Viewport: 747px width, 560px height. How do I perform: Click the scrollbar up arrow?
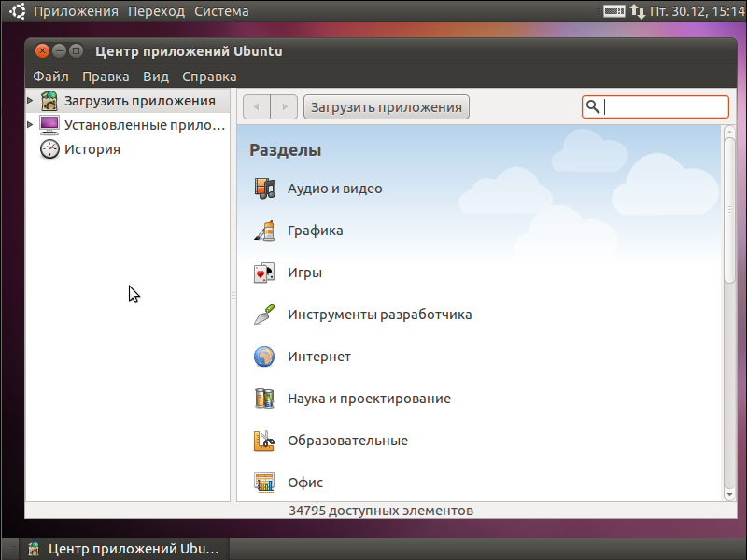[x=729, y=131]
